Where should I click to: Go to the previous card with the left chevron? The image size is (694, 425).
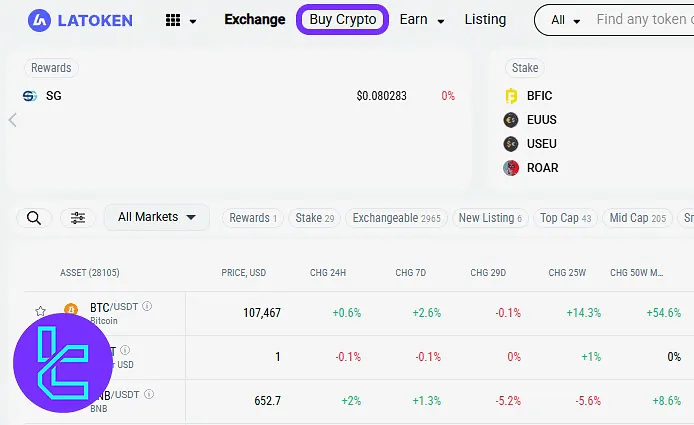point(12,120)
